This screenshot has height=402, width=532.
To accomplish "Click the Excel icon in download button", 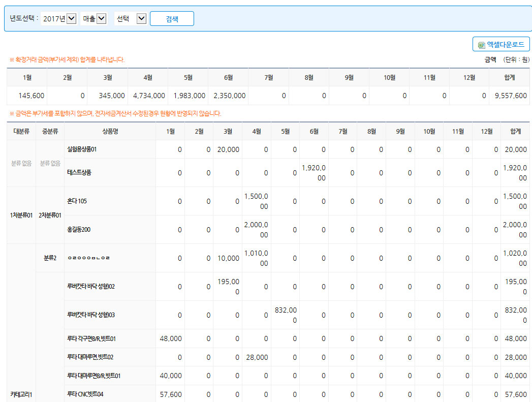I will click(x=482, y=45).
